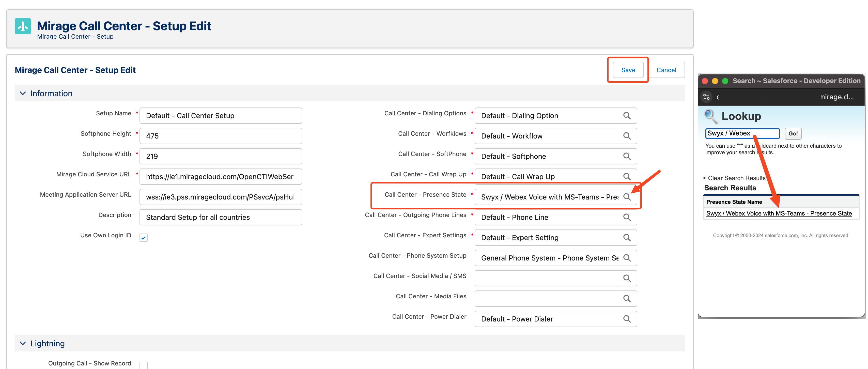
Task: Close the Lookup popup window
Action: pyautogui.click(x=705, y=81)
